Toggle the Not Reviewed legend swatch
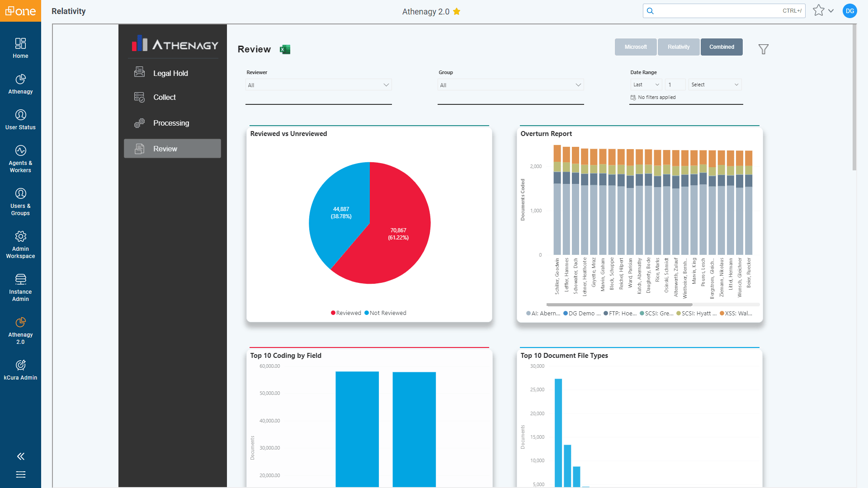This screenshot has width=868, height=488. click(367, 313)
